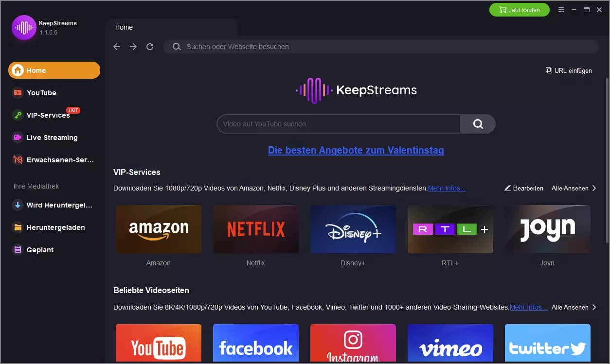The height and width of the screenshot is (364, 610).
Task: Click the Amazon label under its tile
Action: pos(159,263)
